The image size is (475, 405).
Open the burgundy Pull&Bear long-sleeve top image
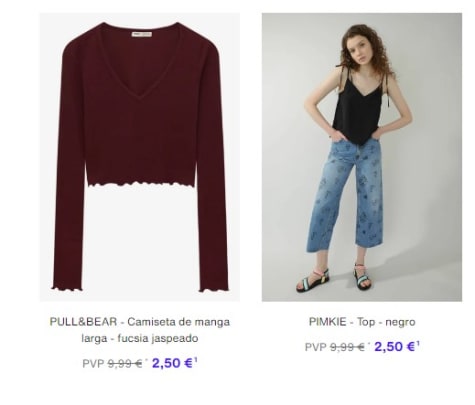(140, 157)
